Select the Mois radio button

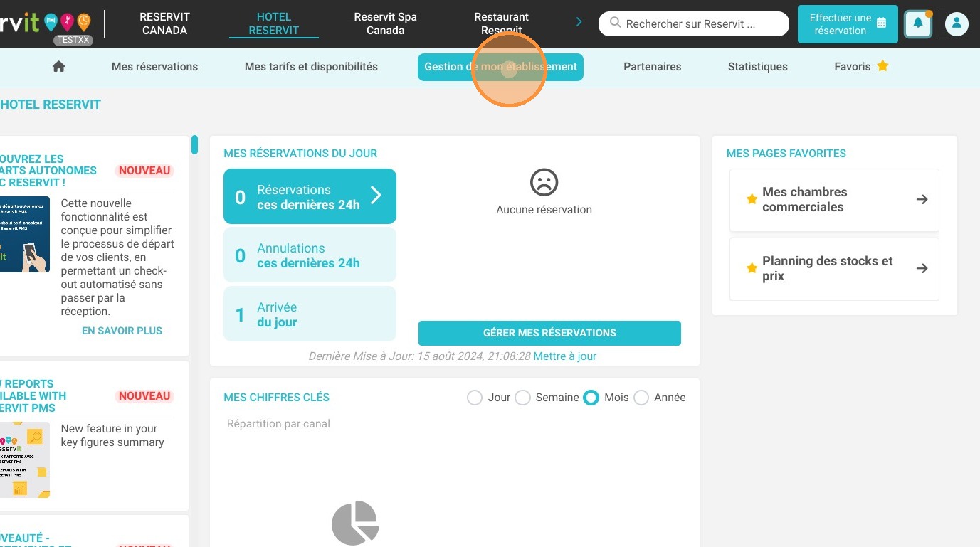click(x=591, y=398)
